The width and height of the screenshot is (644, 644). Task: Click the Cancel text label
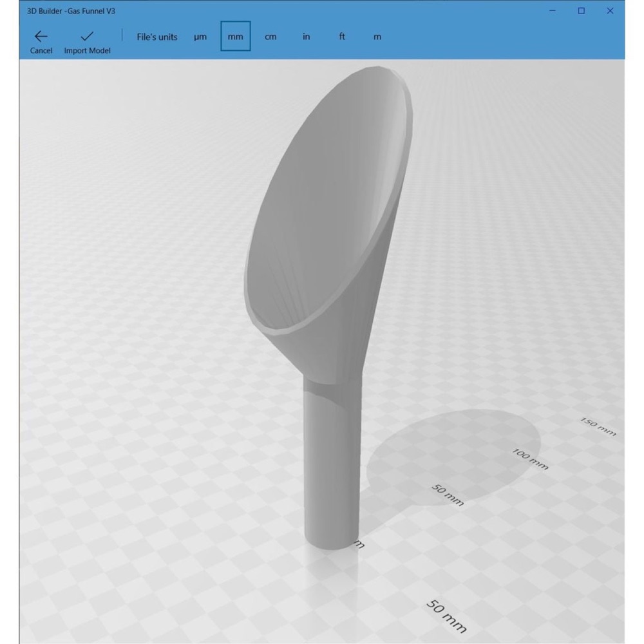coord(41,50)
